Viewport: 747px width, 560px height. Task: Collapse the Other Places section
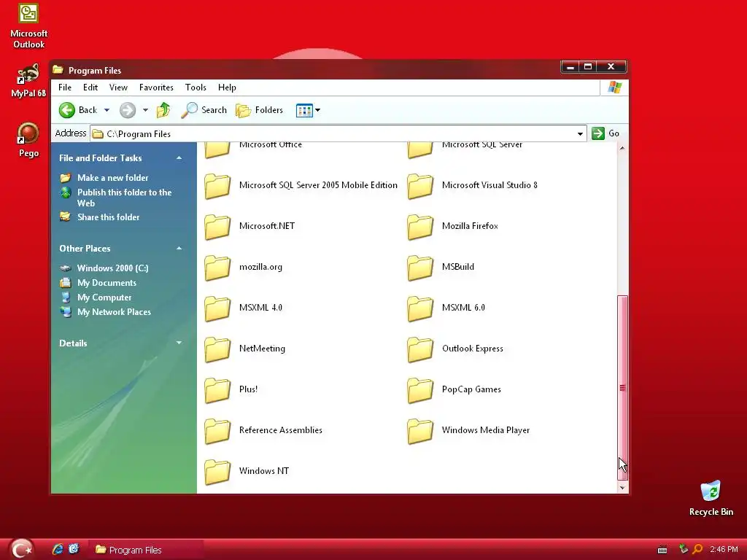pos(179,249)
